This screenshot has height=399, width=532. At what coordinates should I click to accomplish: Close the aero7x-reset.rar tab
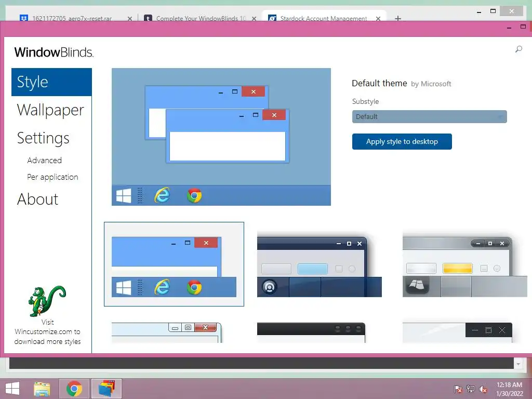click(129, 19)
